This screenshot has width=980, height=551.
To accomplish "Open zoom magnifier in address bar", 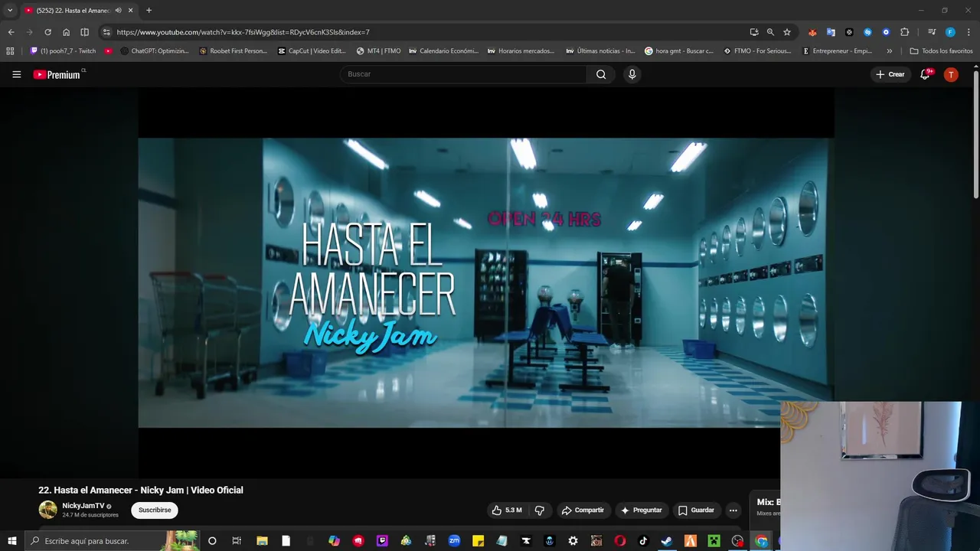I will 770,32.
